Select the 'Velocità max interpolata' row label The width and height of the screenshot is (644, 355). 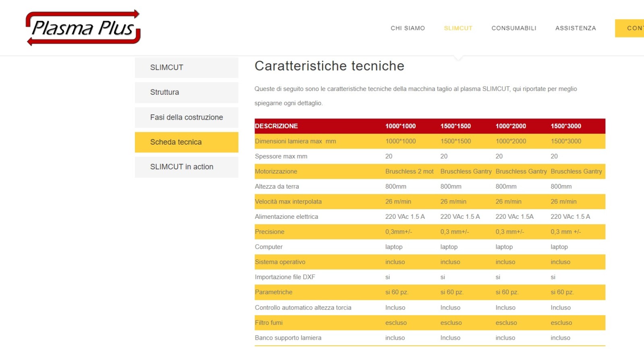coord(288,202)
